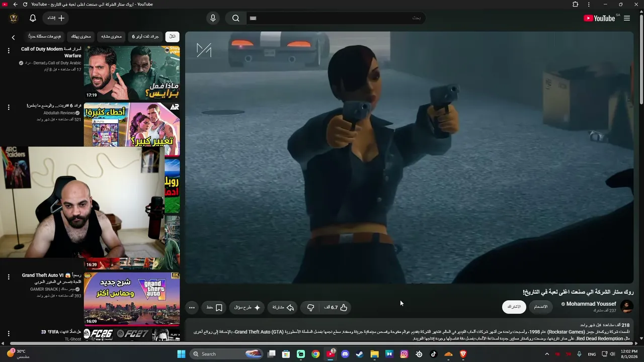This screenshot has height=362, width=644.
Task: Open File Explorer from the taskbar
Action: 374,354
